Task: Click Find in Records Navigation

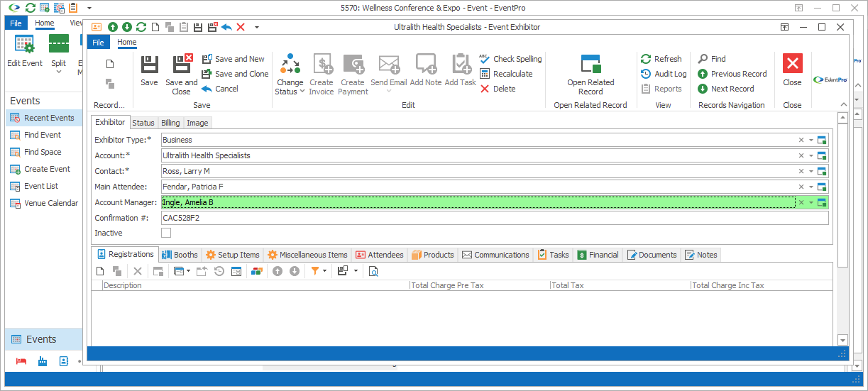Action: coord(712,59)
